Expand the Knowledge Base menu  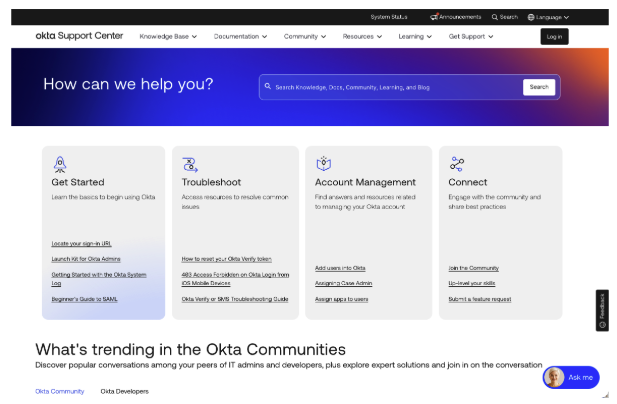point(168,37)
